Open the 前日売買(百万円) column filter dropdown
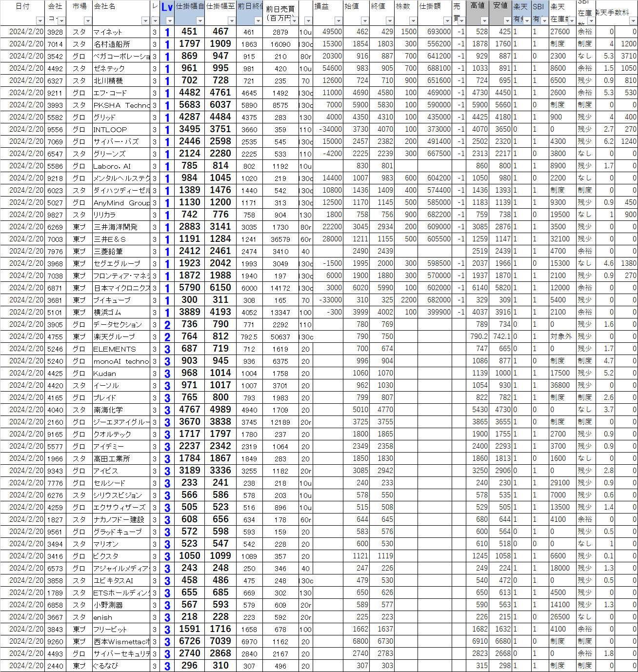 (294, 20)
